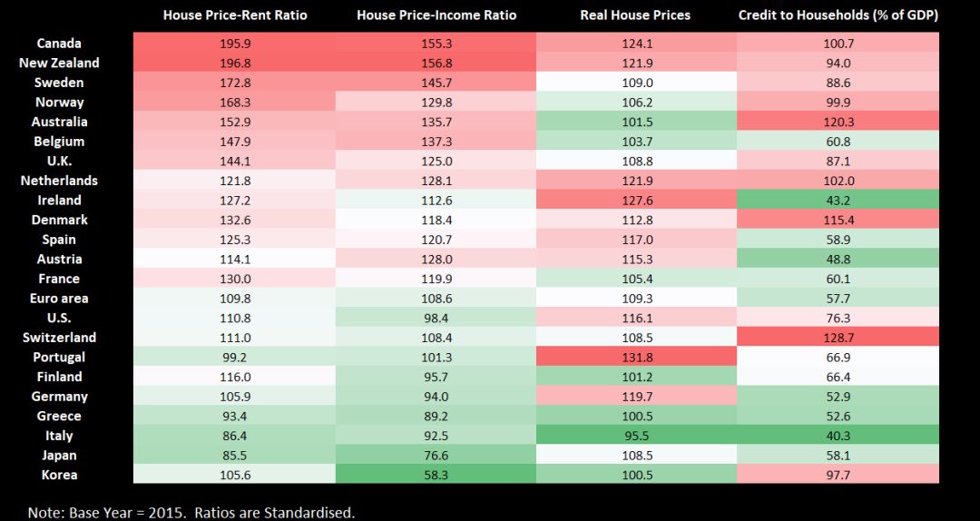Viewport: 980px width, 521px height.
Task: Click Australia's 120.3 credit cell
Action: click(x=838, y=122)
